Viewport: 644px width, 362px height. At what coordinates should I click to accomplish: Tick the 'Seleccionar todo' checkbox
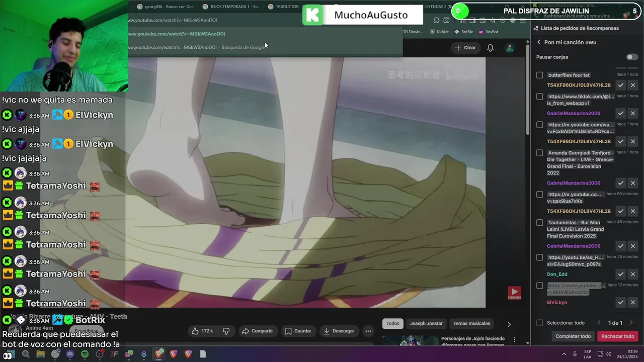[540, 323]
